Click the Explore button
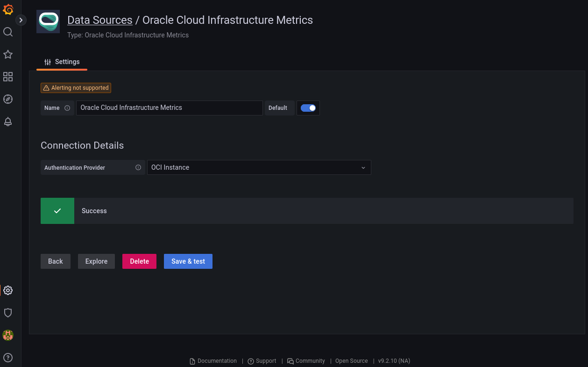The height and width of the screenshot is (367, 588). [96, 261]
